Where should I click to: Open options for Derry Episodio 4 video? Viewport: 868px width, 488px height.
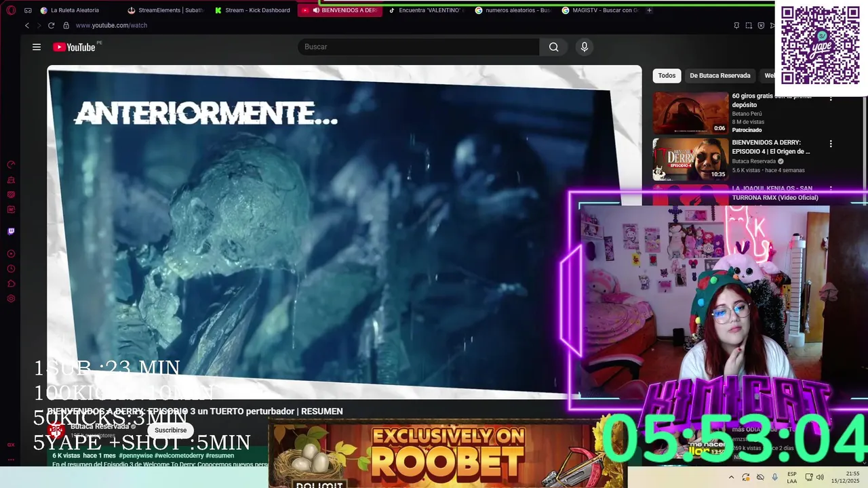[x=831, y=144]
